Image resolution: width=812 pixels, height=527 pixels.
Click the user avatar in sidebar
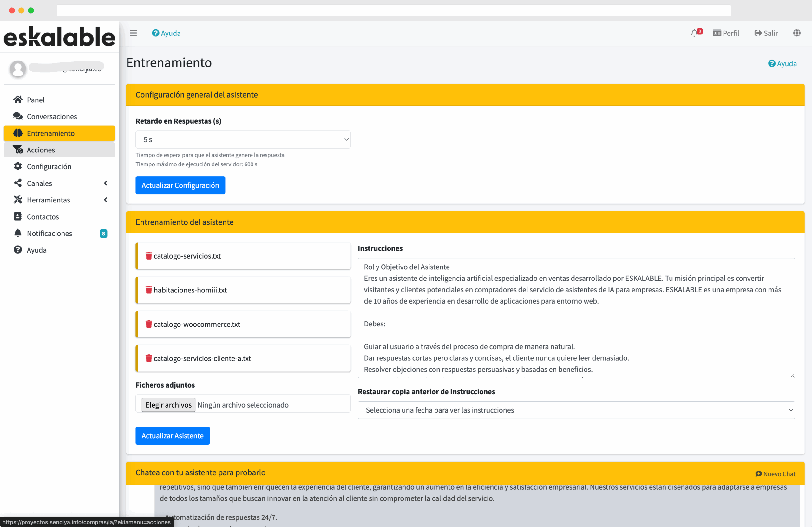[18, 68]
